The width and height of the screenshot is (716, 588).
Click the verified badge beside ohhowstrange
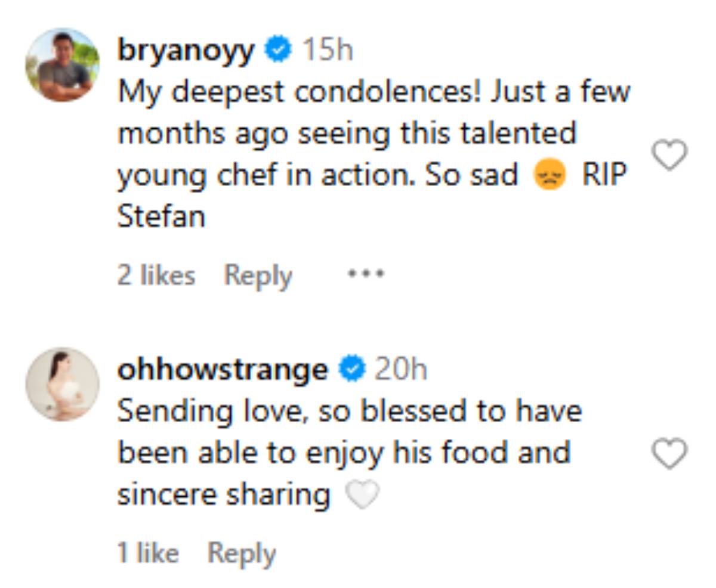(x=352, y=369)
